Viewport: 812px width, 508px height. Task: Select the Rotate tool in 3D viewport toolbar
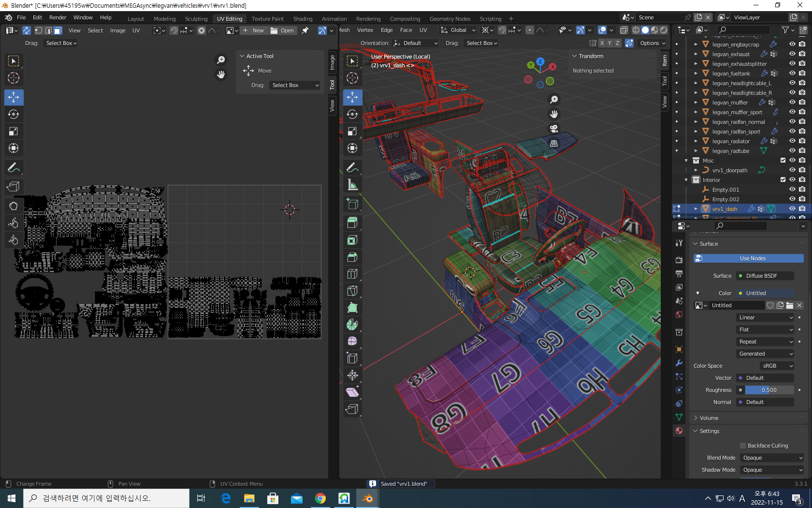coord(352,114)
